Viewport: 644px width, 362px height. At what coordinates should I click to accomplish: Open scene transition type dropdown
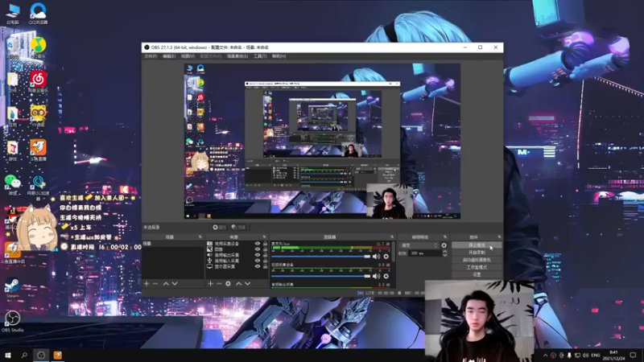click(419, 245)
